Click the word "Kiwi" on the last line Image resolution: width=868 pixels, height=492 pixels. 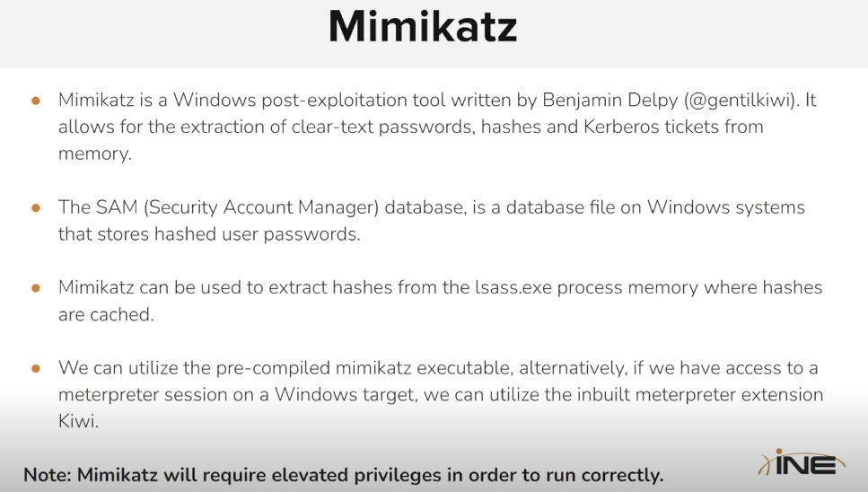[x=78, y=420]
